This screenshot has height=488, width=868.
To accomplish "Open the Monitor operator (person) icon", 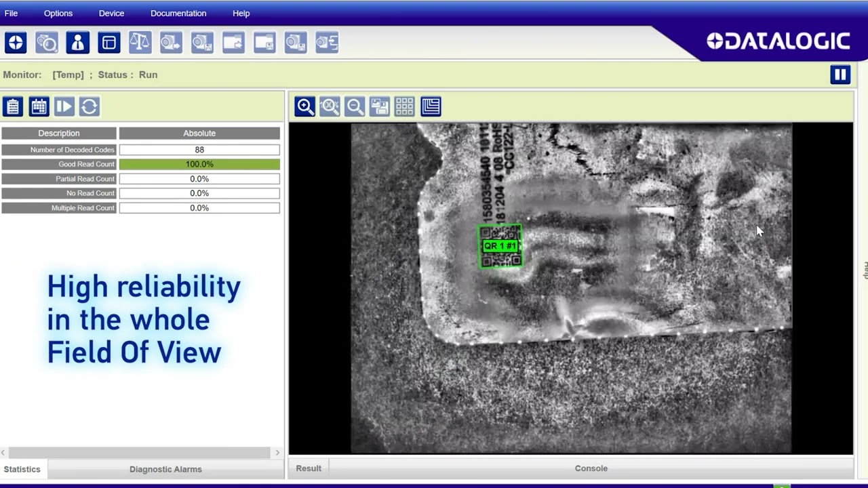I will 78,43.
